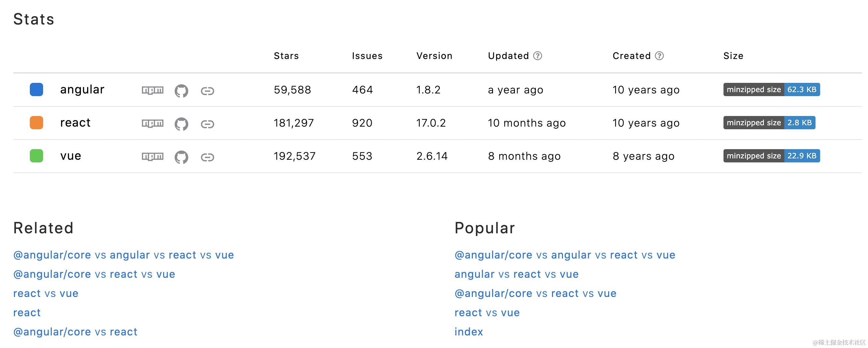This screenshot has height=348, width=868.
Task: Click angular's blue color swatch
Action: point(36,89)
